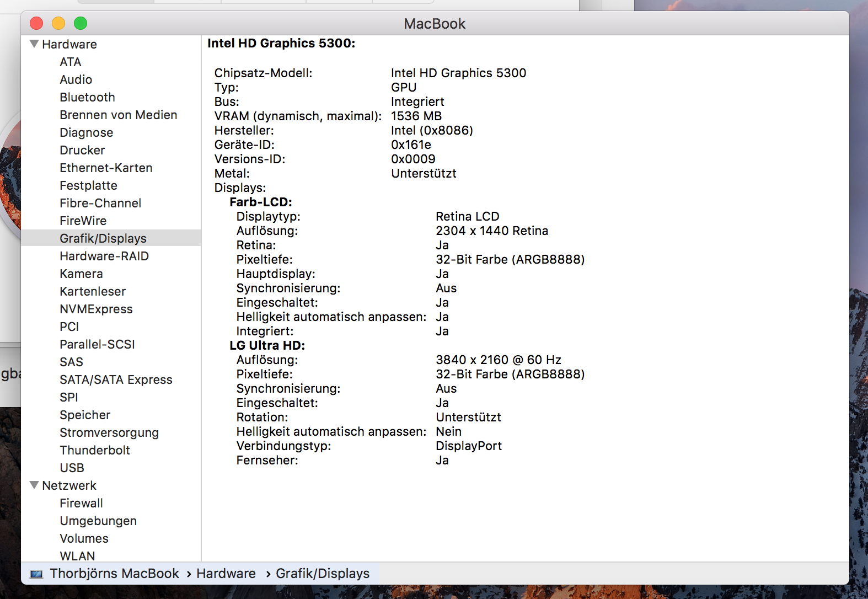Click the VRAM value '1536 MB'
Viewport: 868px width, 599px height.
[x=416, y=116]
